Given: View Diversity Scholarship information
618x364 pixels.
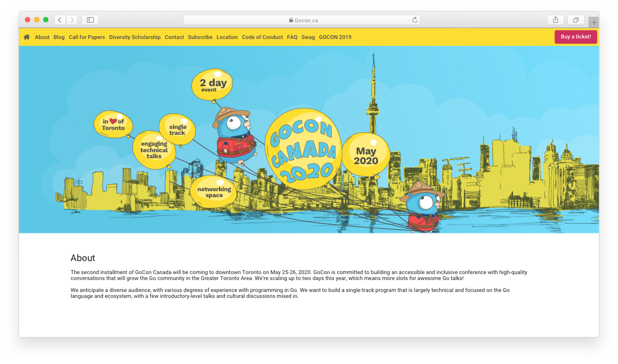Looking at the screenshot, I should [134, 37].
